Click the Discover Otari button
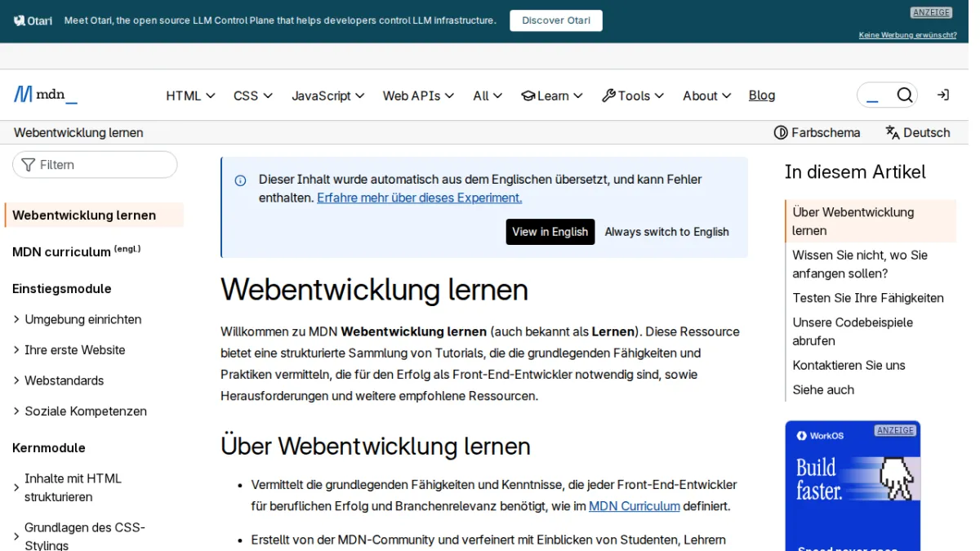980x551 pixels. point(556,20)
